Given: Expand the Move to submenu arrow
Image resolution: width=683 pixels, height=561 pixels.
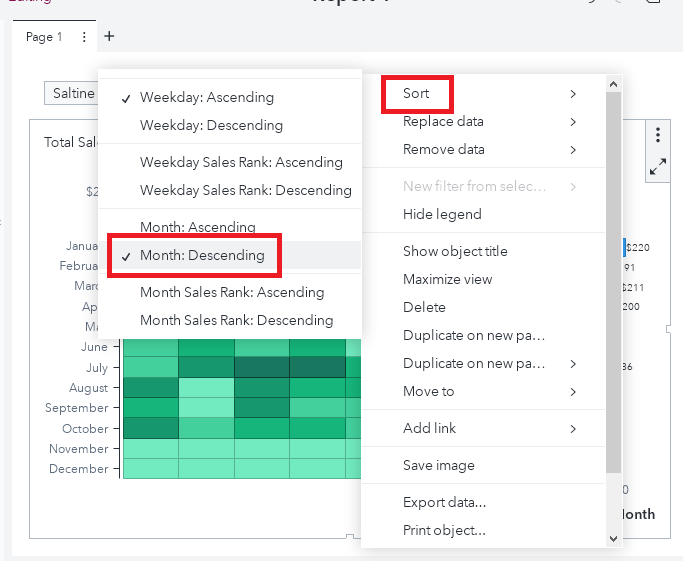Looking at the screenshot, I should [573, 392].
